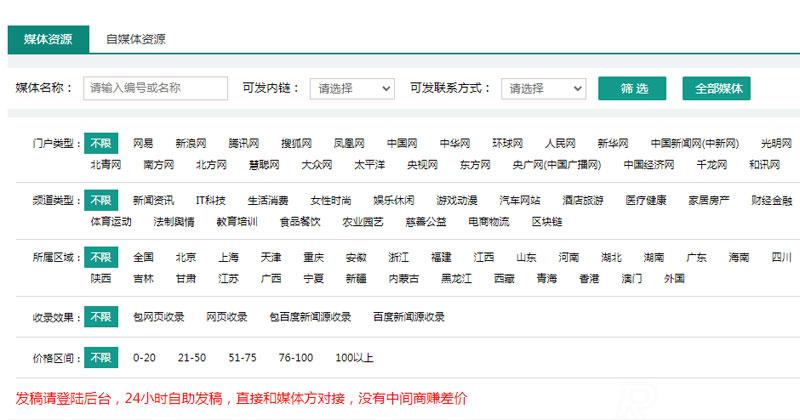Select 网页收录 inclusion effect
The width and height of the screenshot is (800, 420).
(x=227, y=316)
